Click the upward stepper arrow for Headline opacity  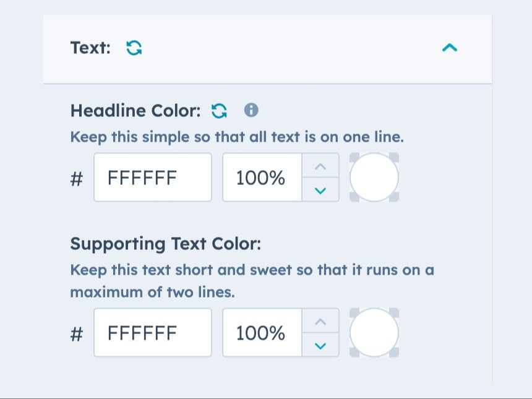click(x=320, y=166)
